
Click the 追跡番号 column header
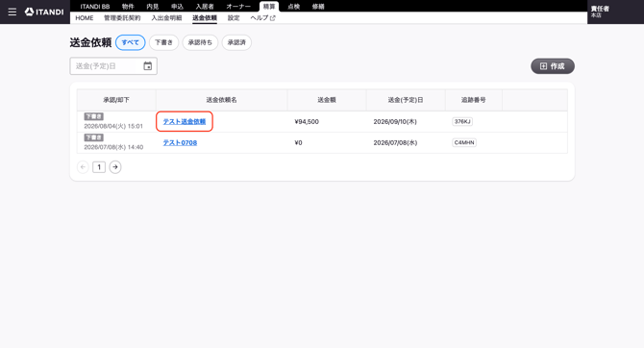tap(474, 100)
